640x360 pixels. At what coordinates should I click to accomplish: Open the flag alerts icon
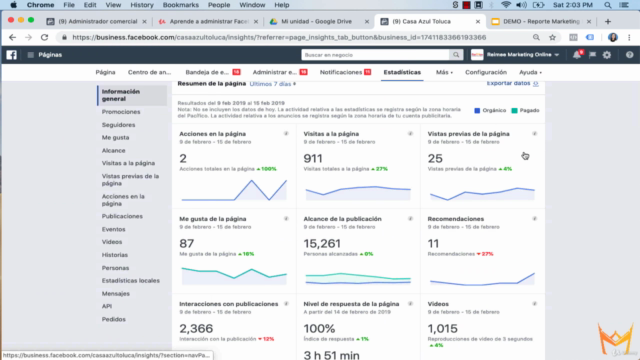(592, 55)
